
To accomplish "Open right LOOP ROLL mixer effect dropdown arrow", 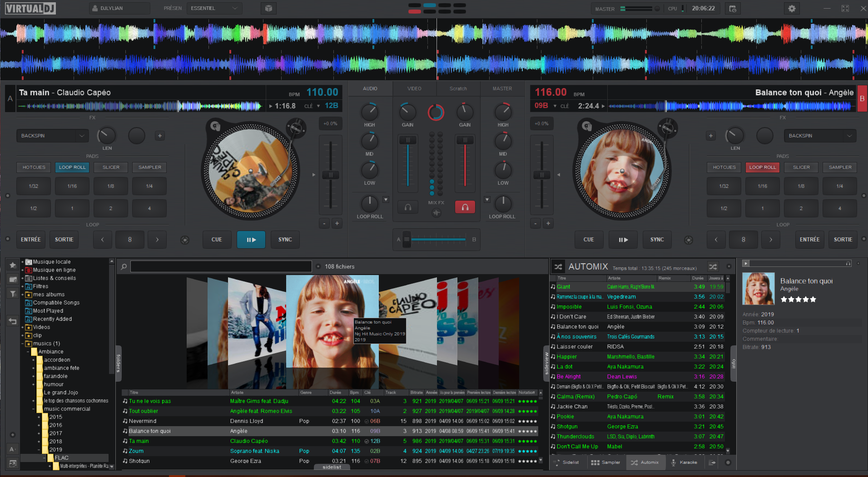I will pos(487,199).
